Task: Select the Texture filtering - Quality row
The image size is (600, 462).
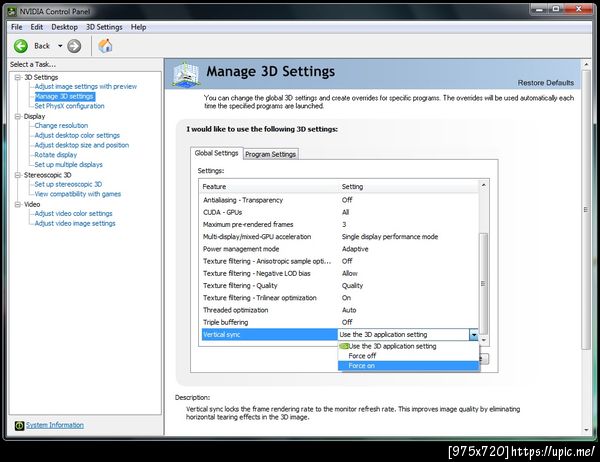Action: pos(340,286)
